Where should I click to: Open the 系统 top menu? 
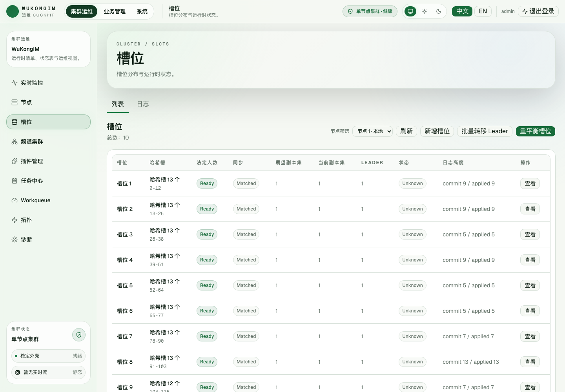[x=142, y=11]
